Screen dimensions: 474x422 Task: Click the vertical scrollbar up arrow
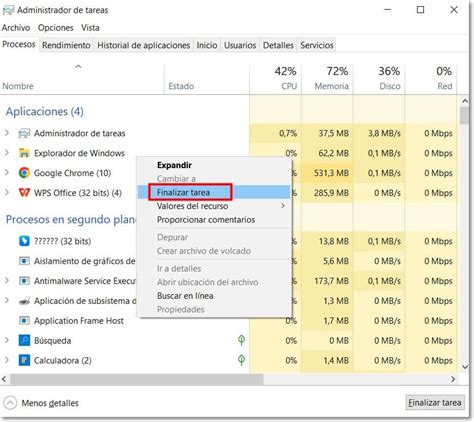pyautogui.click(x=465, y=101)
